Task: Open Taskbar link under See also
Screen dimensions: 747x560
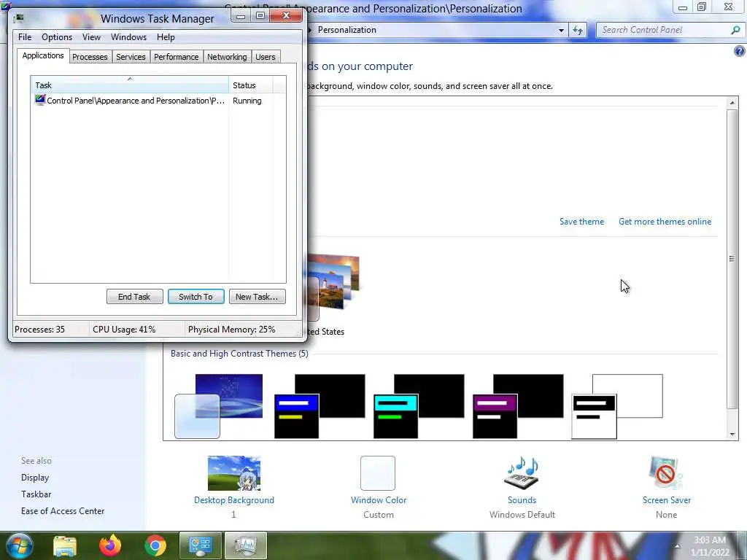Action: 36,494
